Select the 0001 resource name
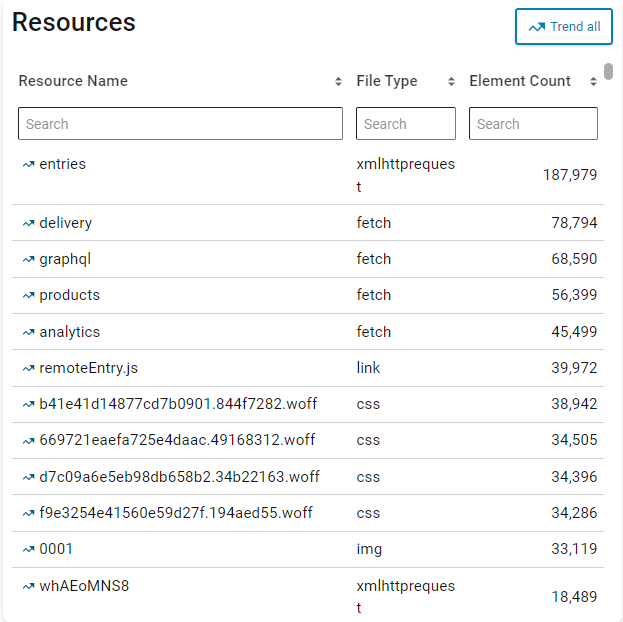Viewport: 623px width, 622px height. [56, 549]
